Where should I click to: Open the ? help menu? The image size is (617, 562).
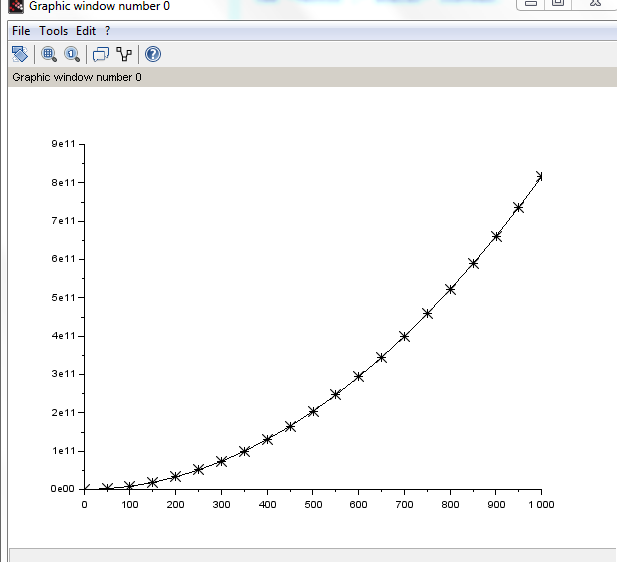(107, 31)
